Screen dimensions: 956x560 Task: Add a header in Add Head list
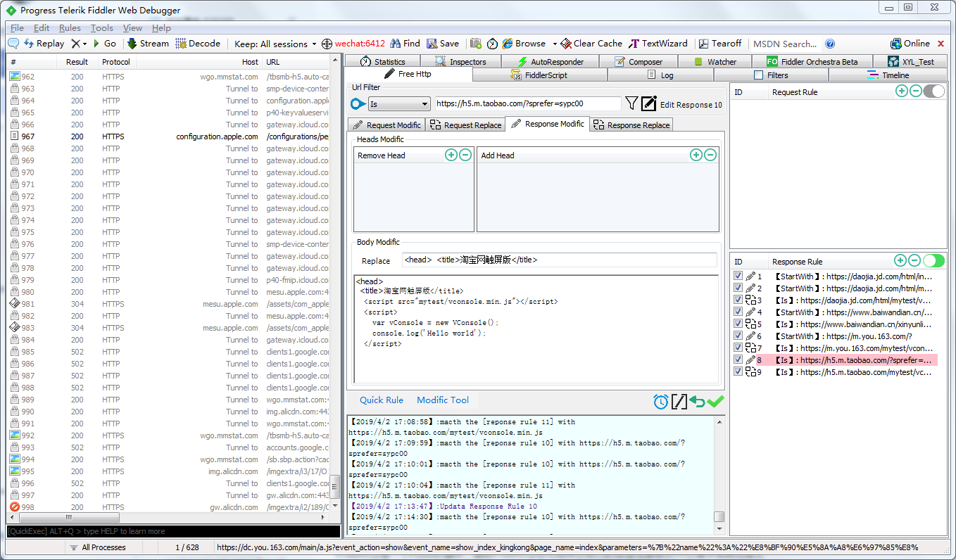pyautogui.click(x=696, y=155)
